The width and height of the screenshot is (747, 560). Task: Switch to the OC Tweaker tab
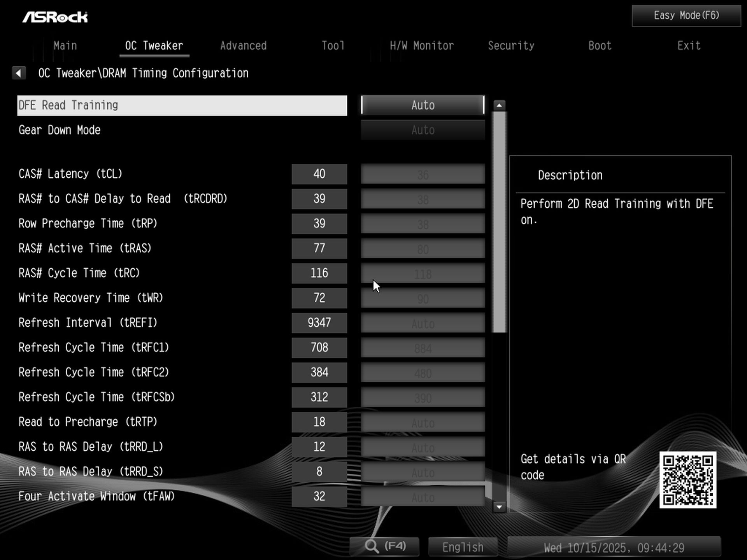[154, 45]
